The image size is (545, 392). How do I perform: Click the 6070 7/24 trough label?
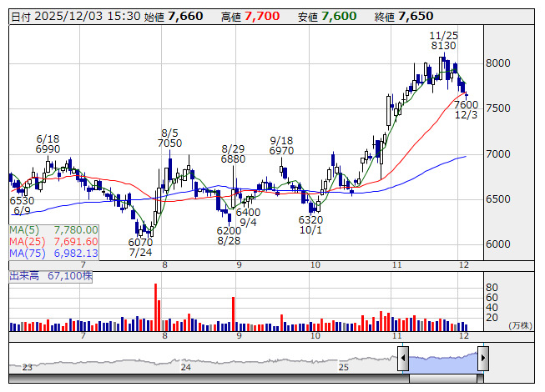coord(140,247)
